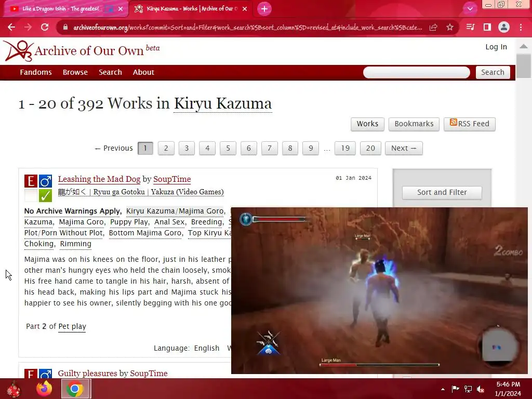
Task: Go to results page 8
Action: coord(290,148)
